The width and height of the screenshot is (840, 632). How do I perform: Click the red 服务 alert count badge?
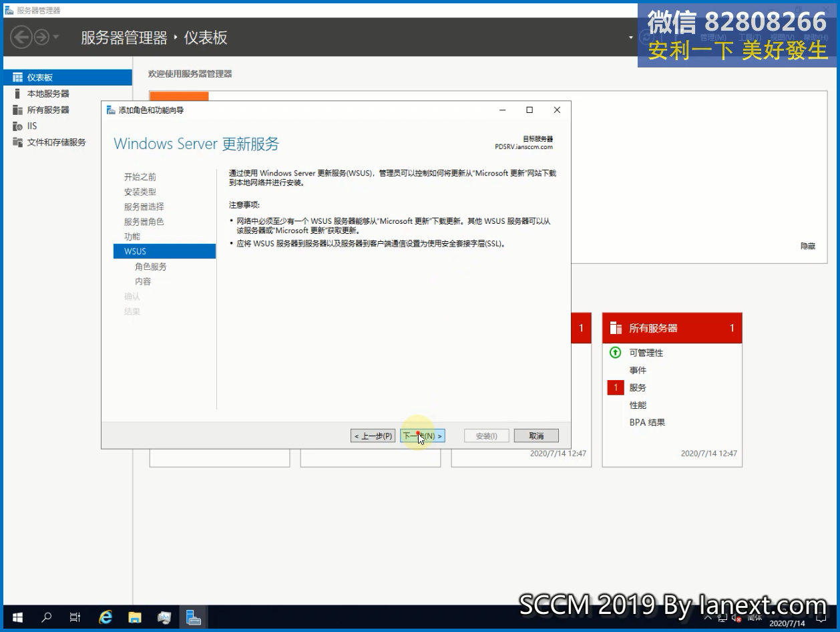click(616, 387)
